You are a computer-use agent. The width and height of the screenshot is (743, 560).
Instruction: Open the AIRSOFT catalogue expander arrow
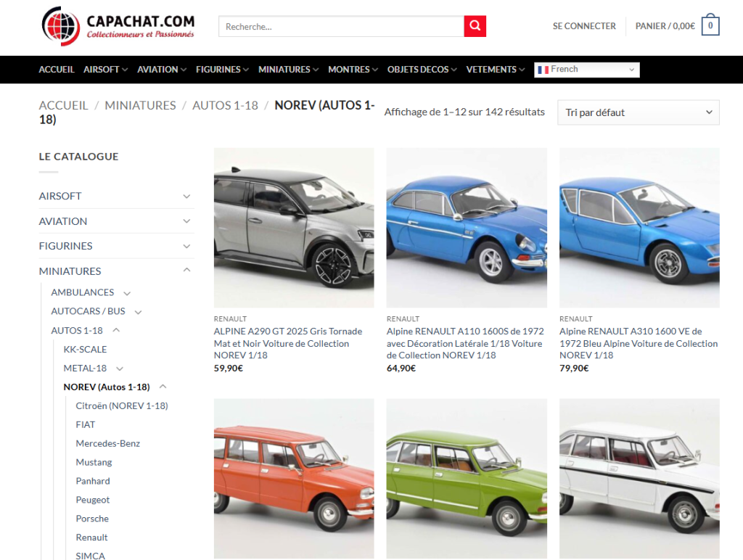click(x=187, y=196)
